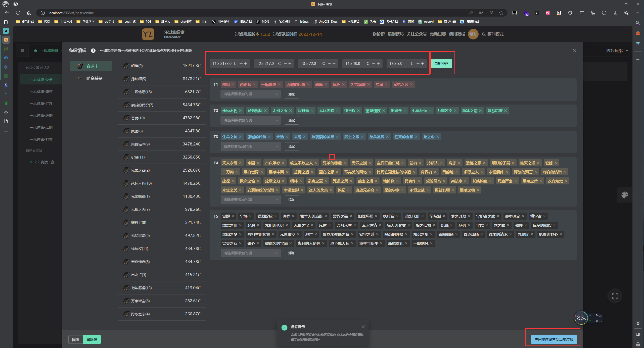Open browser downloads icon
644x348 pixels.
click(x=615, y=13)
